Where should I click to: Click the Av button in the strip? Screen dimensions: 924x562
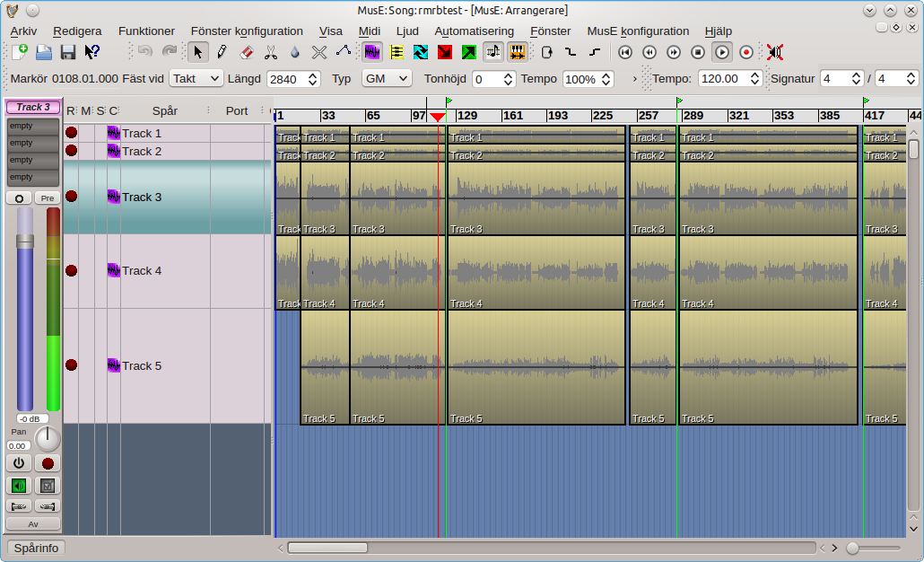tap(33, 523)
